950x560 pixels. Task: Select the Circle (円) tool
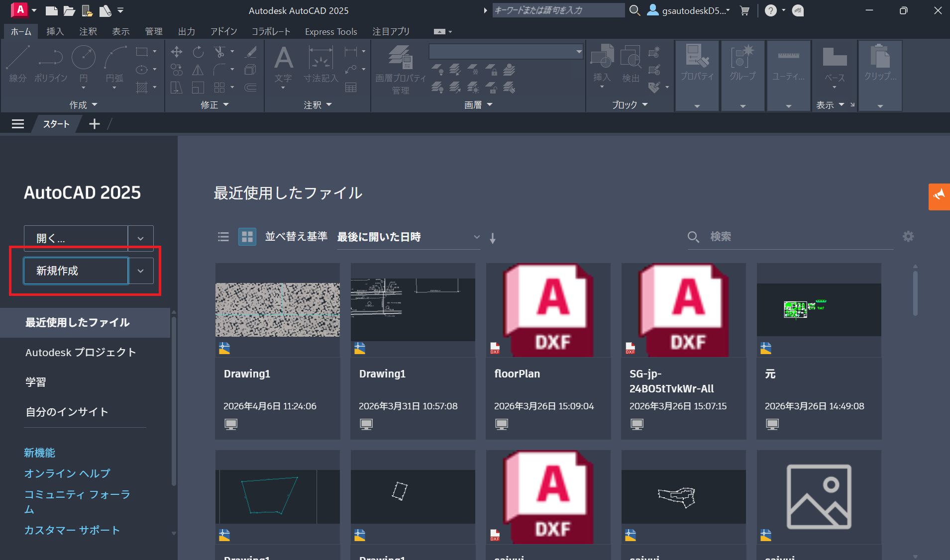click(x=83, y=58)
